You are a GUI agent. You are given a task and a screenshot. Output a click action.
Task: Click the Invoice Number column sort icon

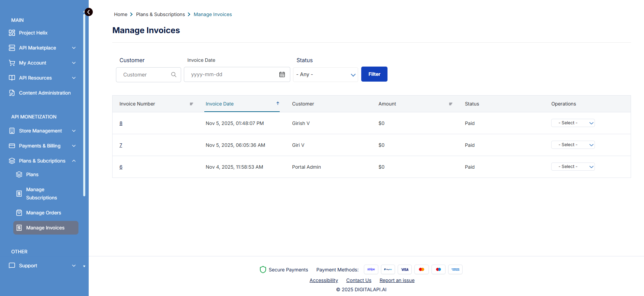[x=191, y=104]
